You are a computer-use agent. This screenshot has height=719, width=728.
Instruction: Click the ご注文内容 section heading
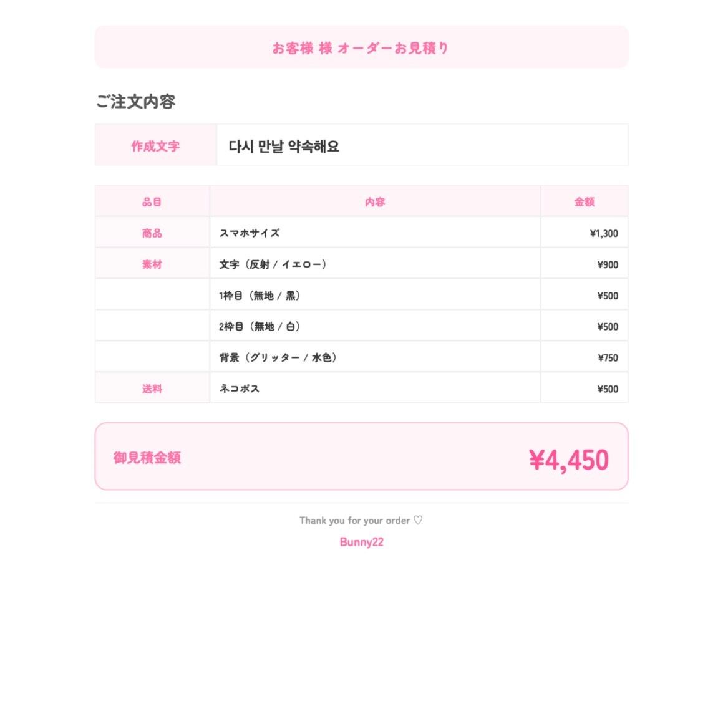[x=135, y=101]
